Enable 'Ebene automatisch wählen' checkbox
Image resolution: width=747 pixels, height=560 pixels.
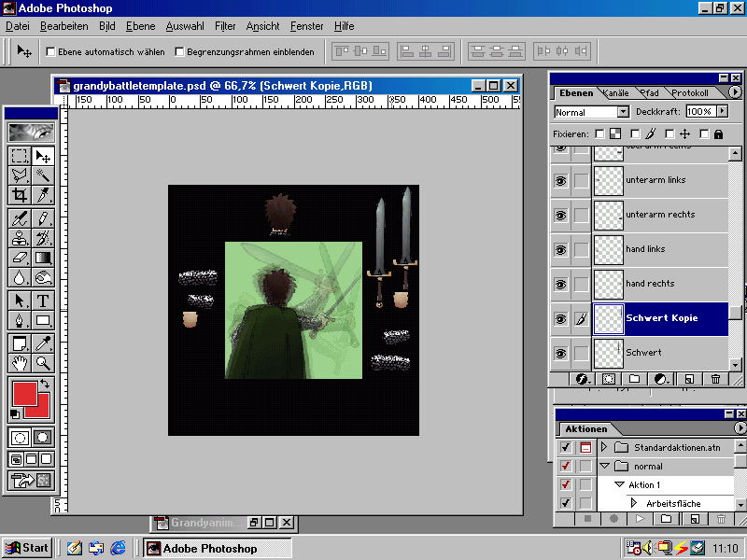[x=50, y=52]
